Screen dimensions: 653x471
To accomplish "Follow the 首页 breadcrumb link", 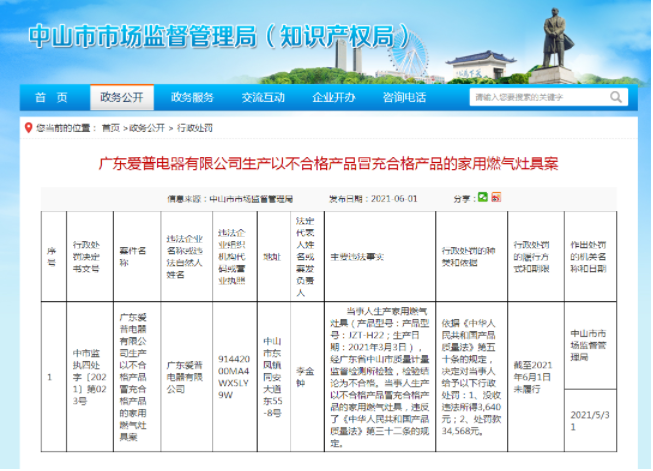I will 110,128.
